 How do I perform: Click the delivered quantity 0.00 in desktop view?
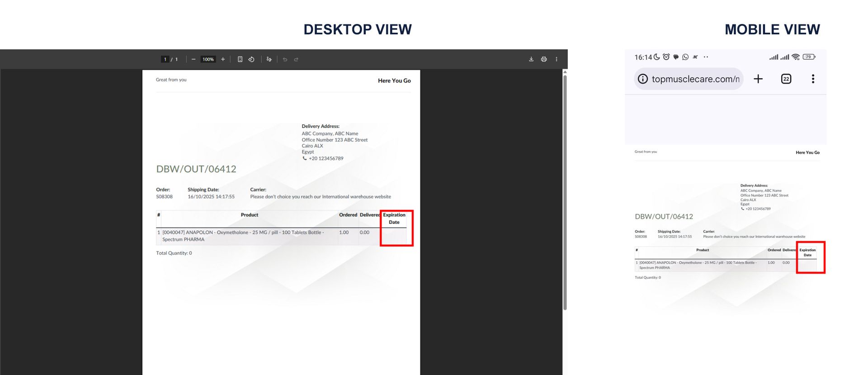pos(364,233)
